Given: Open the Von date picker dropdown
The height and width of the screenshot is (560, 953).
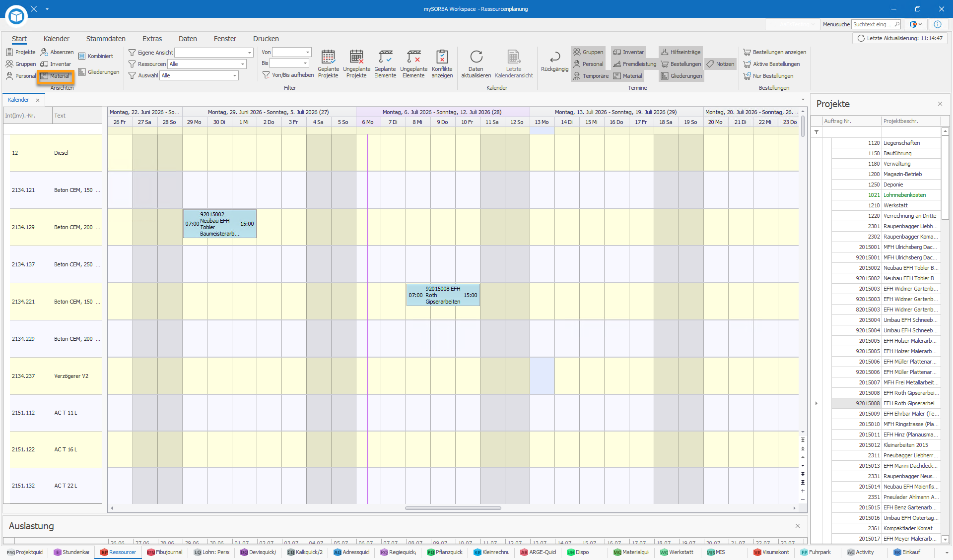Looking at the screenshot, I should 307,52.
